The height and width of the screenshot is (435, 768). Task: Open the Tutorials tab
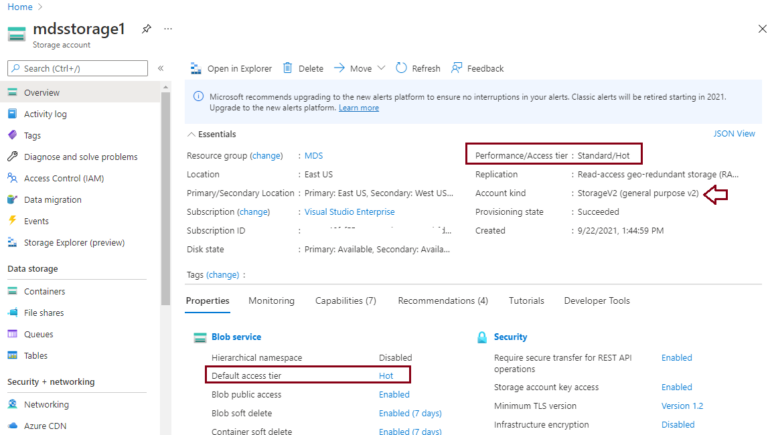(x=526, y=301)
